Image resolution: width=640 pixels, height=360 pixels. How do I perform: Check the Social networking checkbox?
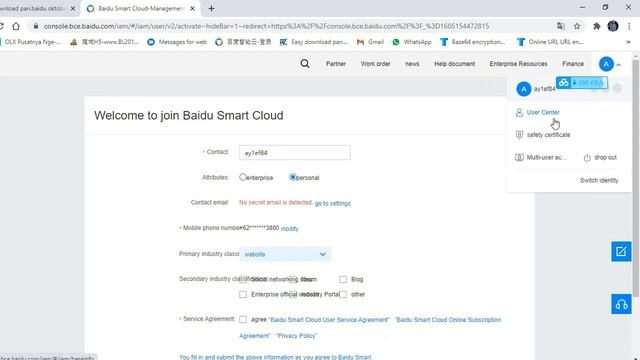point(243,280)
